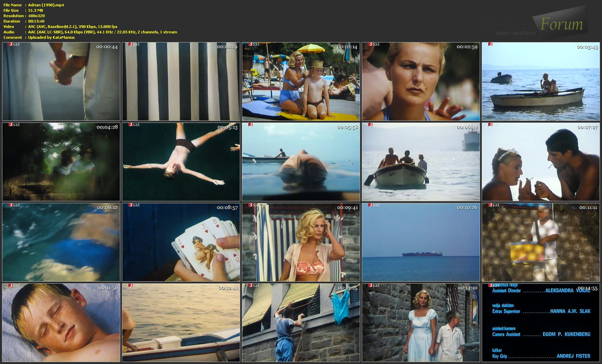Select the striped fabric thumbnail at 00:01:29
Screen dimensions: 602x364
click(x=181, y=81)
